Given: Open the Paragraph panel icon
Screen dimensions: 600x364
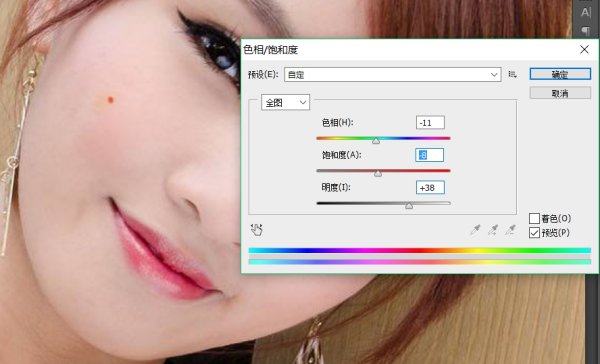Looking at the screenshot, I should tap(585, 31).
